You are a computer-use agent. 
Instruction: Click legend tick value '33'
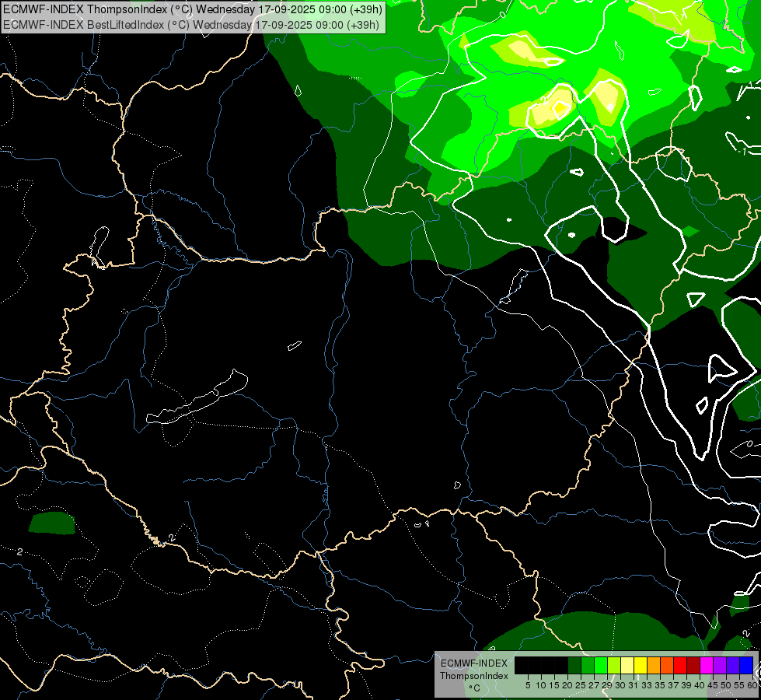[647, 685]
